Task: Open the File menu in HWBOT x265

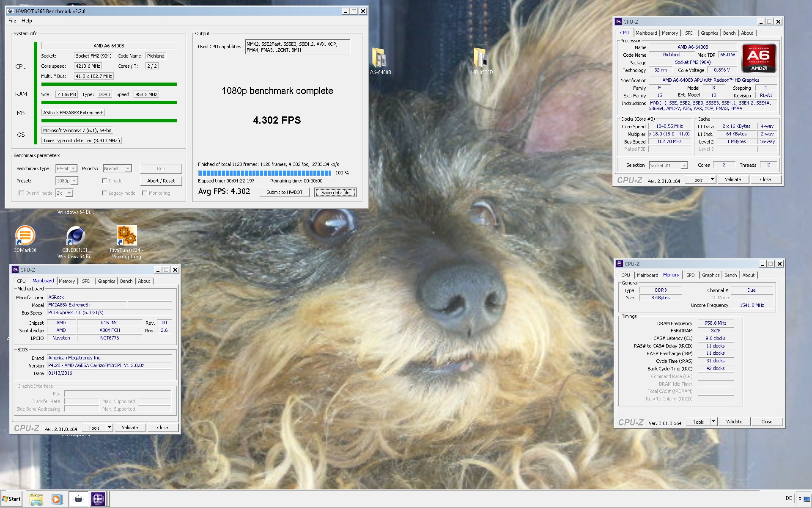Action: (x=12, y=21)
